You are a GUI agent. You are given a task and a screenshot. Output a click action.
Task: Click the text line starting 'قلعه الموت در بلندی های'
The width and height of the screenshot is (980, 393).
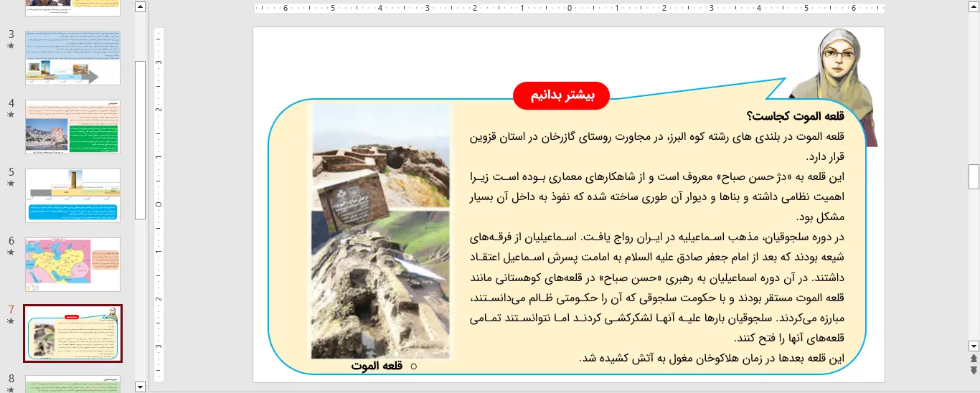point(658,137)
